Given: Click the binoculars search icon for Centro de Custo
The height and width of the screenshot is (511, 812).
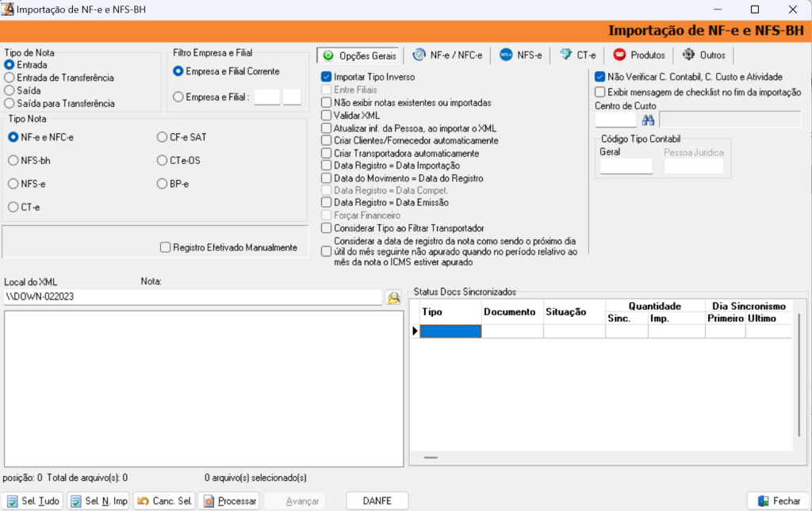Looking at the screenshot, I should [x=648, y=120].
